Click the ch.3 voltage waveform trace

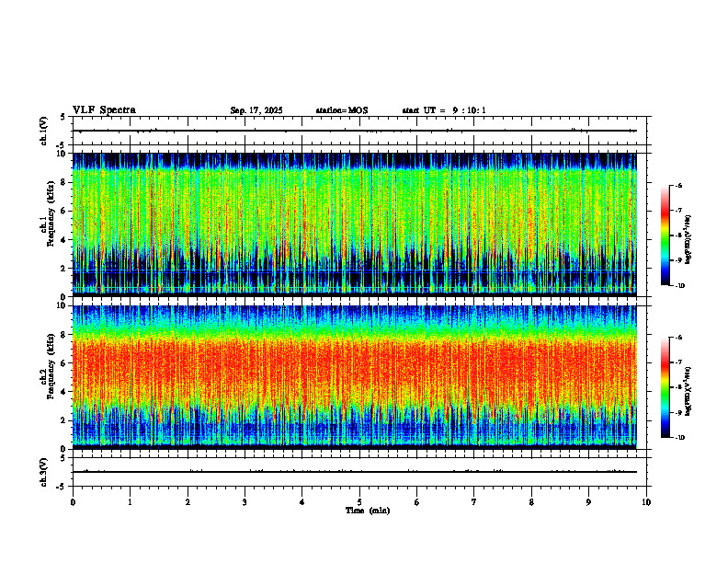355,472
